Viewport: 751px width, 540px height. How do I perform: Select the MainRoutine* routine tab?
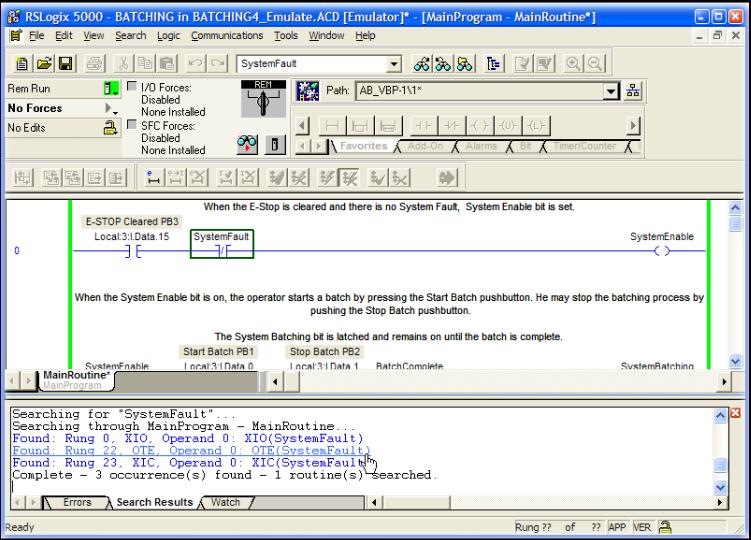point(76,380)
